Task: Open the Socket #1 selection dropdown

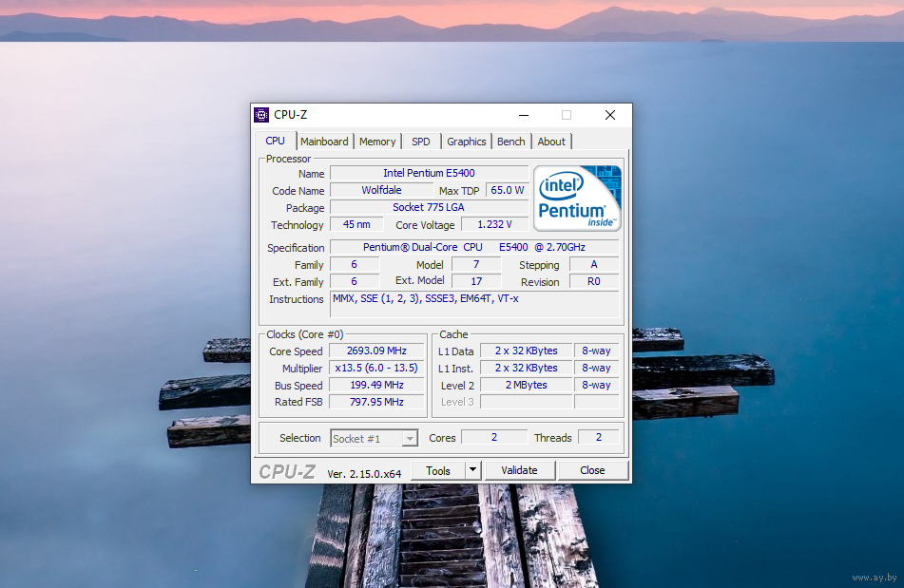Action: (x=375, y=438)
